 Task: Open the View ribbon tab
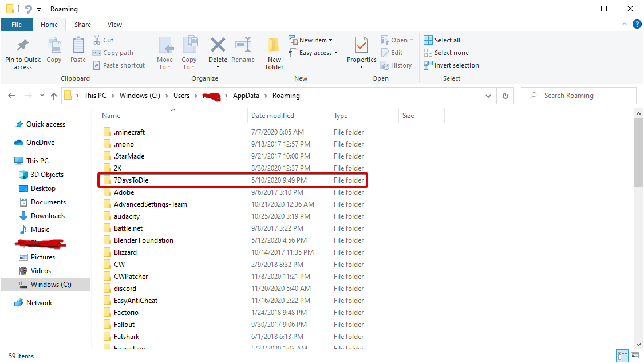pos(114,25)
